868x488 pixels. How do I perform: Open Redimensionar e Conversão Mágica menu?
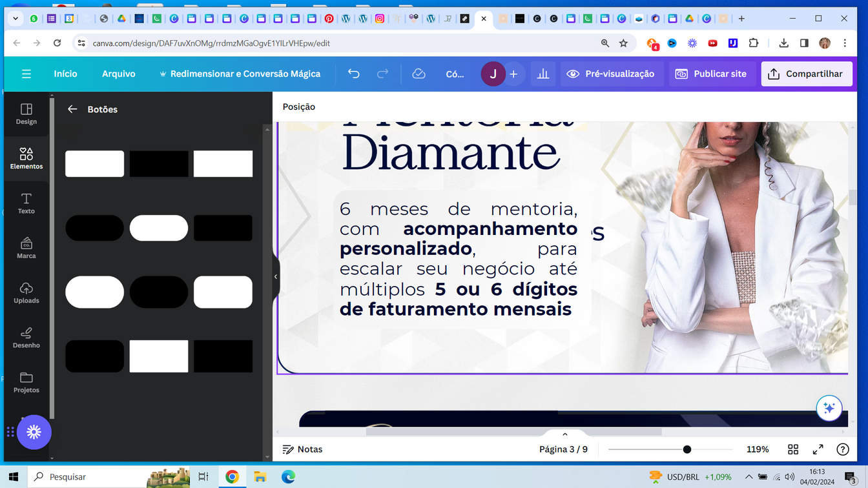tap(240, 74)
